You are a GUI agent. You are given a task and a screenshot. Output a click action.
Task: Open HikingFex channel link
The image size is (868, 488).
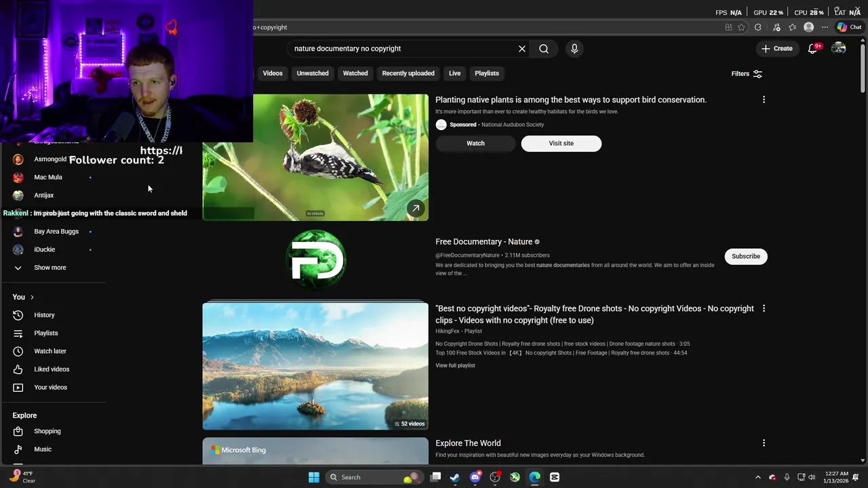click(x=448, y=331)
